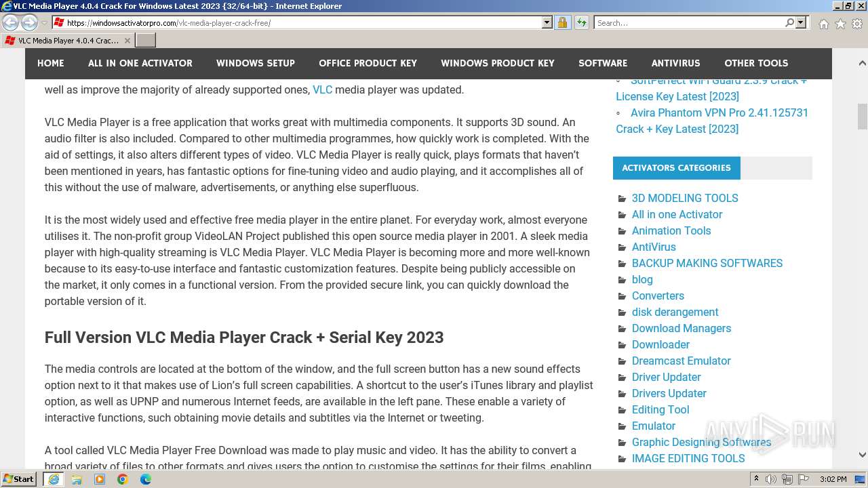Open disk derangement category
Screen dimensions: 868x488
(x=675, y=312)
